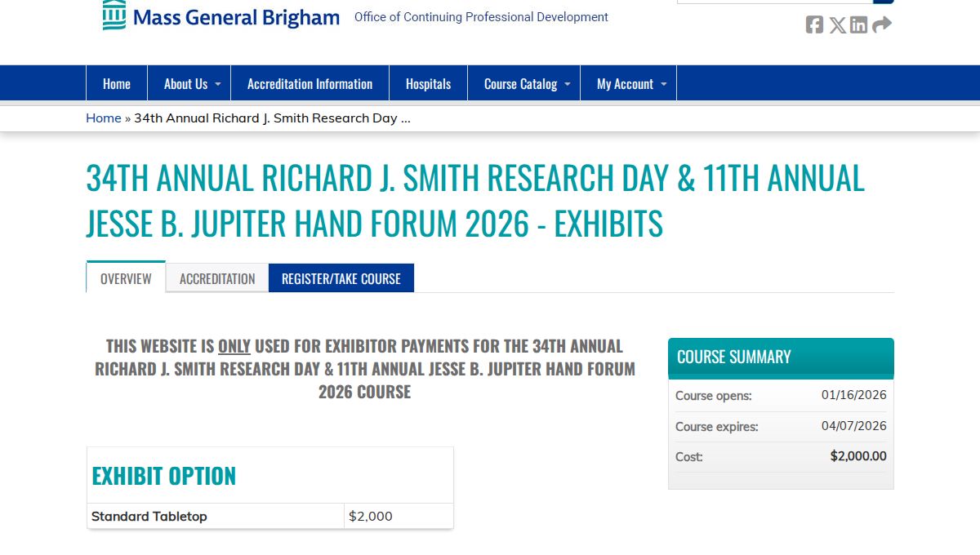Go to Home in the navigation bar
Image resolution: width=980 pixels, height=555 pixels.
click(117, 83)
